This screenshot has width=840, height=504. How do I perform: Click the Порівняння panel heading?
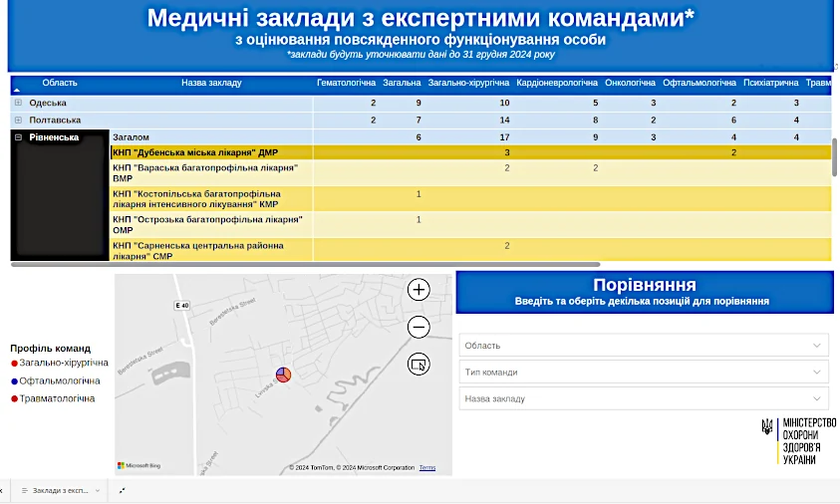pos(644,285)
